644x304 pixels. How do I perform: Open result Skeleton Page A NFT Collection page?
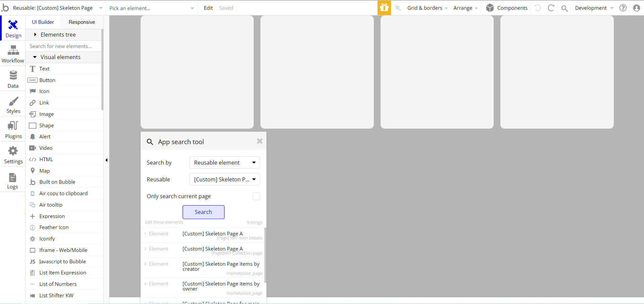click(203, 251)
